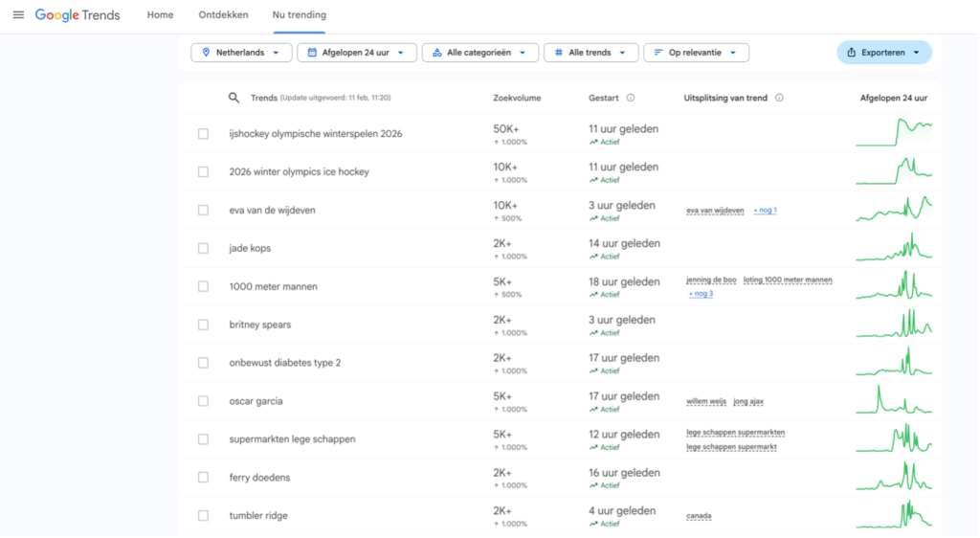
Task: Check the tumbler ridge row checkbox
Action: [x=203, y=516]
